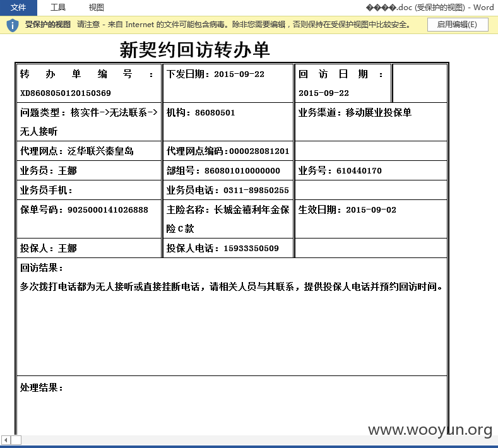Click the 保单号码: 9025000141026888 cell

tap(89, 219)
